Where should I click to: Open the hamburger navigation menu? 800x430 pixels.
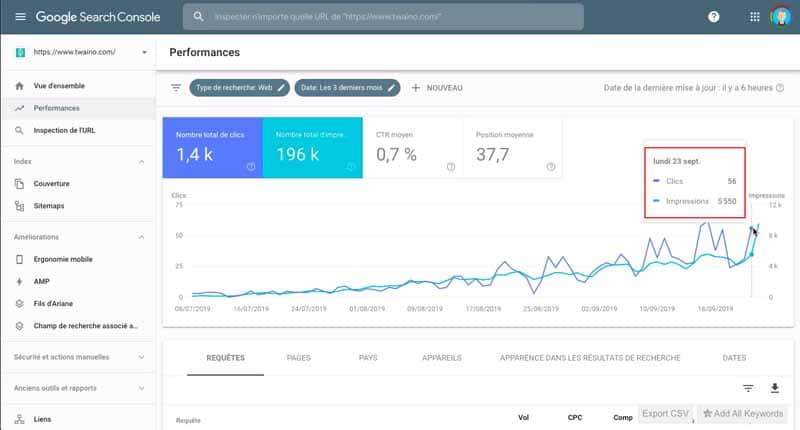click(x=20, y=17)
